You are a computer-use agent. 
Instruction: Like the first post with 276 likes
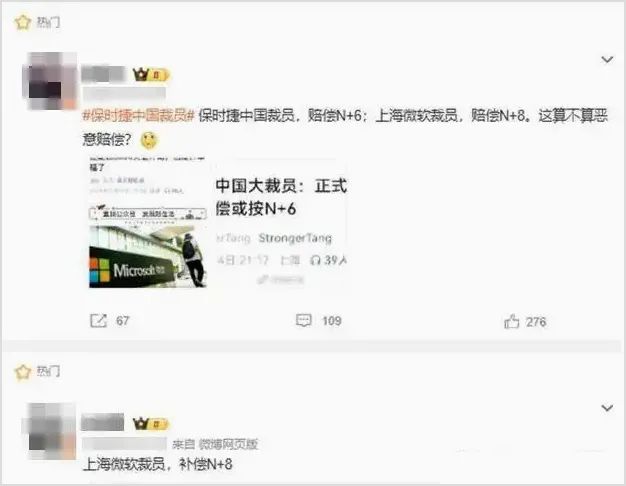point(511,321)
